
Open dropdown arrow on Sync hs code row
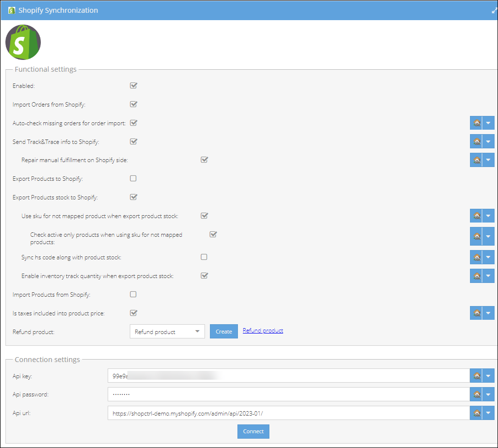pyautogui.click(x=488, y=257)
